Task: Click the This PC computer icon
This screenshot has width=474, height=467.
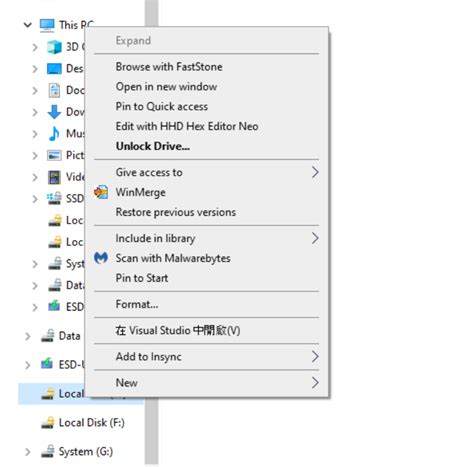Action: [x=47, y=25]
